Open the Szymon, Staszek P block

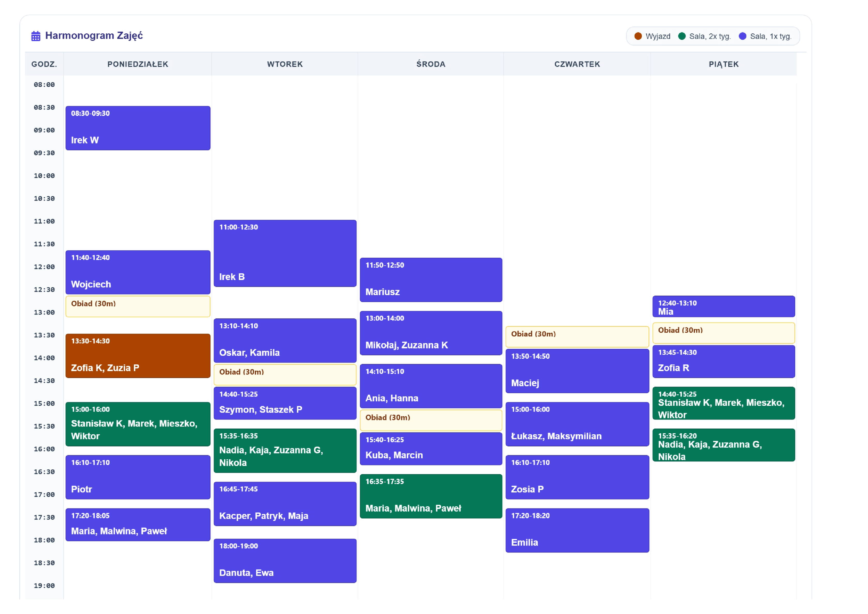(285, 403)
